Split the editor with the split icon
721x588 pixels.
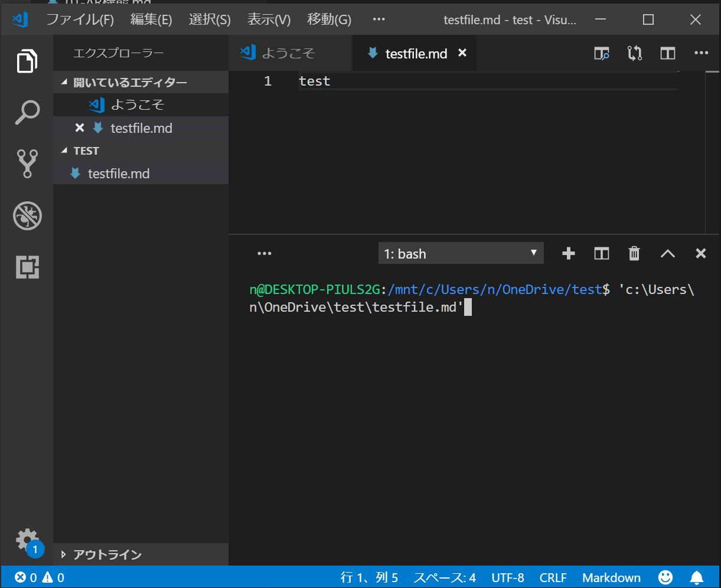tap(668, 54)
